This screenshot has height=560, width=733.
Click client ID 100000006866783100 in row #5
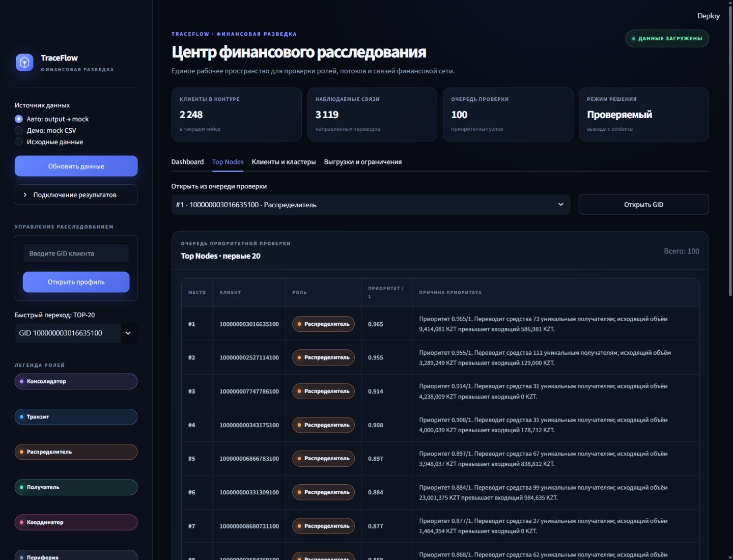(249, 459)
